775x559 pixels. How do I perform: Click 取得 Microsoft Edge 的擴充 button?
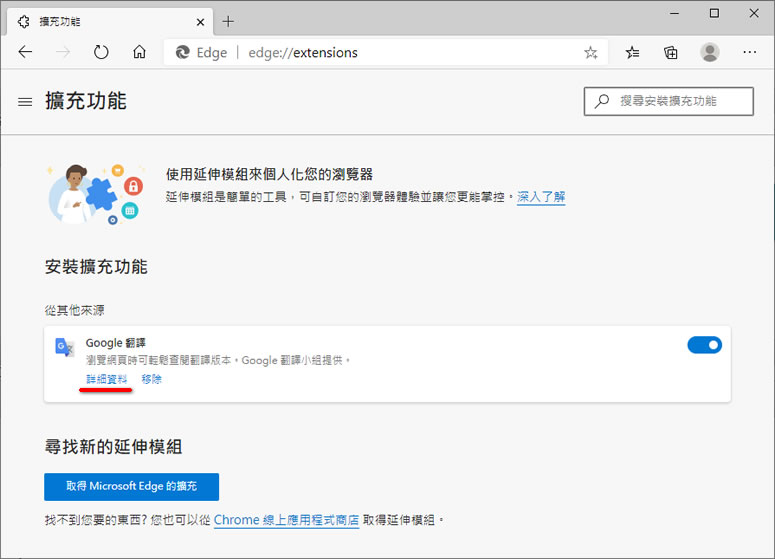tap(131, 487)
